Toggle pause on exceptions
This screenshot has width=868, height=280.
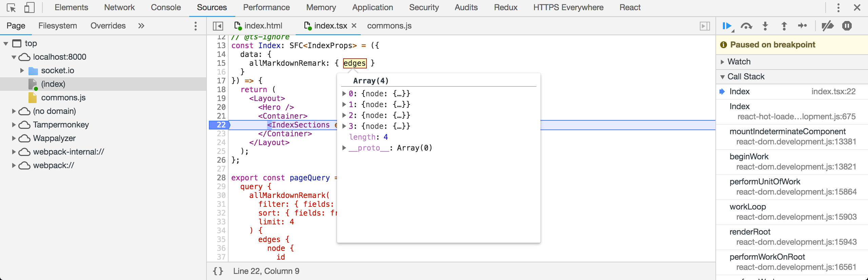847,26
